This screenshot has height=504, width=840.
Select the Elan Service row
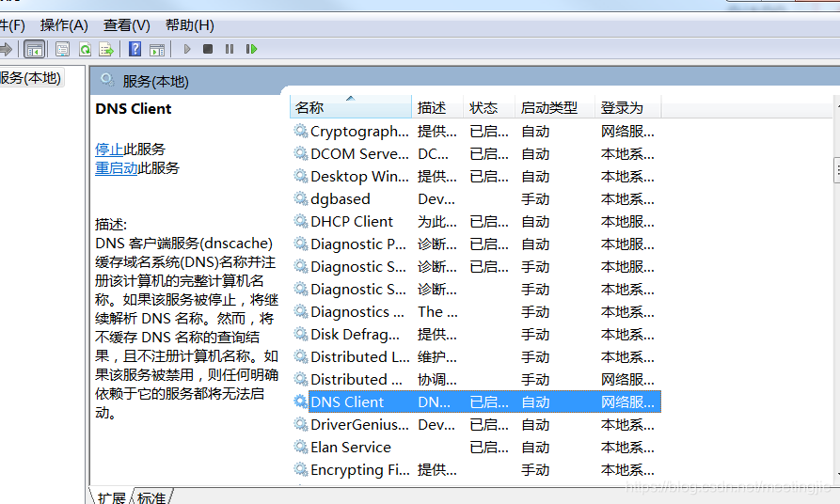pos(476,447)
